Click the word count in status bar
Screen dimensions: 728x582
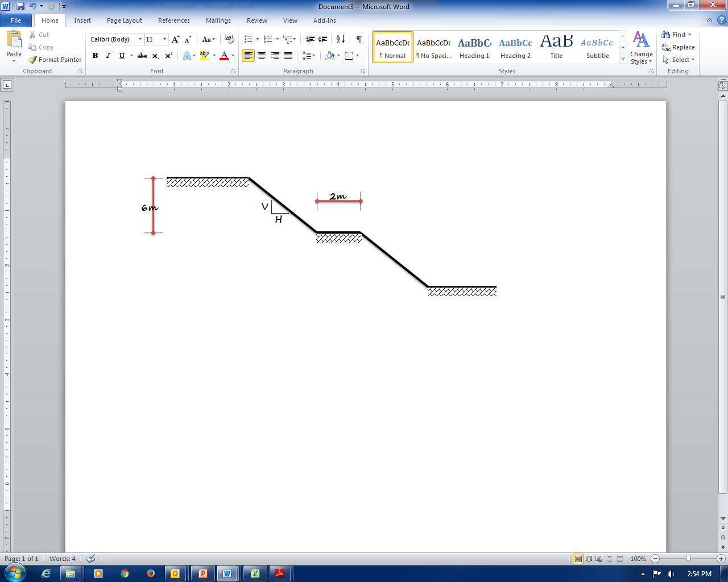62,559
